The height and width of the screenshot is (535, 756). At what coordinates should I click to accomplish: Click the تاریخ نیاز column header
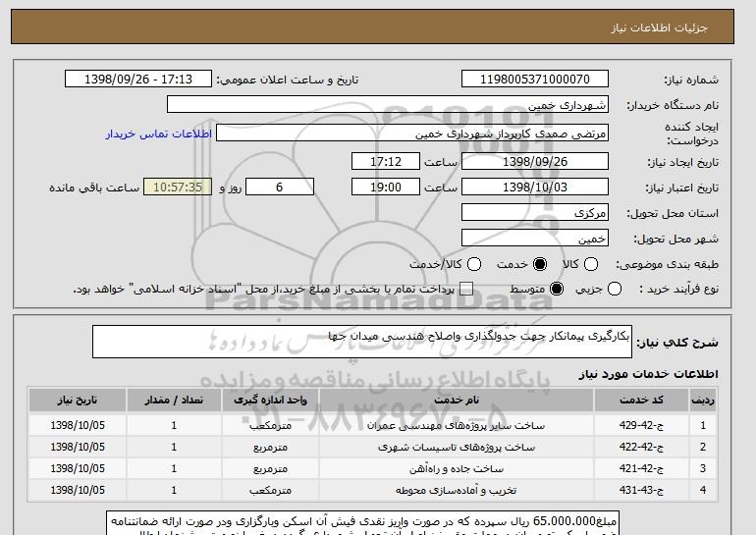click(78, 401)
